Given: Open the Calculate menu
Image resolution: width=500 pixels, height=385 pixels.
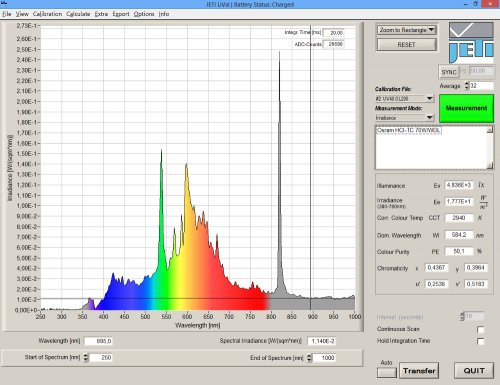Looking at the screenshot, I should point(78,14).
